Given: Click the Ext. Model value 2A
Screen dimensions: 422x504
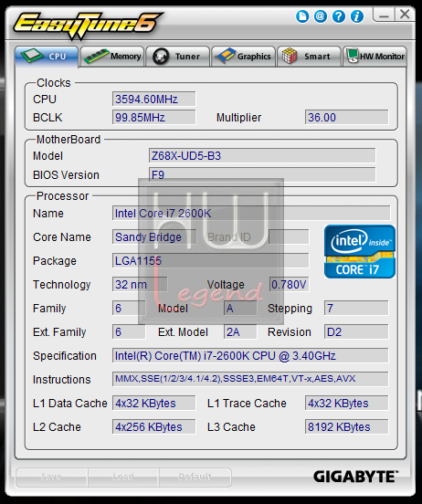Looking at the screenshot, I should (x=240, y=332).
